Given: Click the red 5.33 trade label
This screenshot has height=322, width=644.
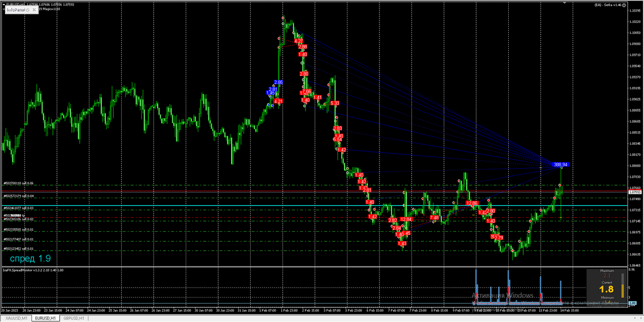Looking at the screenshot, I should tap(335, 103).
